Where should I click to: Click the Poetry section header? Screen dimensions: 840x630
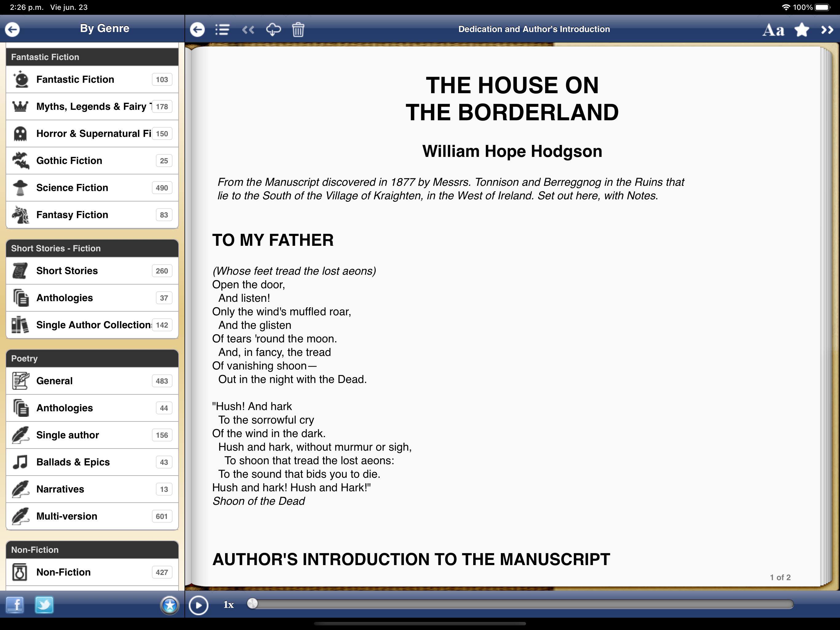click(92, 358)
